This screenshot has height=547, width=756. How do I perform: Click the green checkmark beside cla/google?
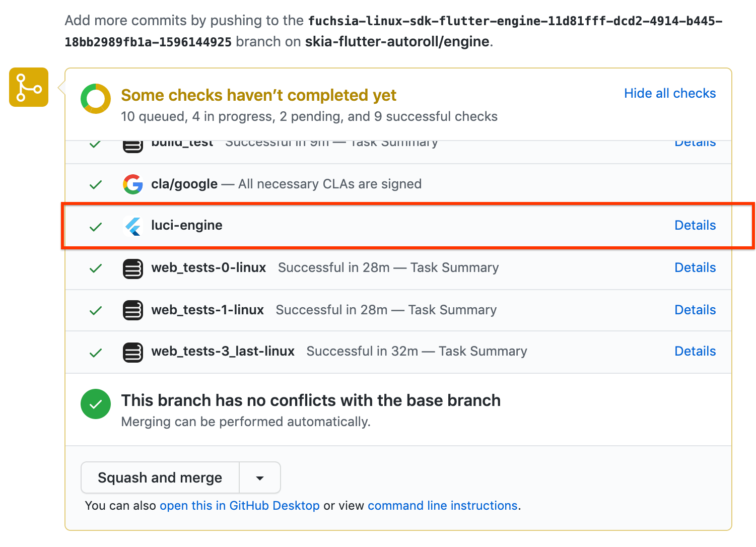95,184
